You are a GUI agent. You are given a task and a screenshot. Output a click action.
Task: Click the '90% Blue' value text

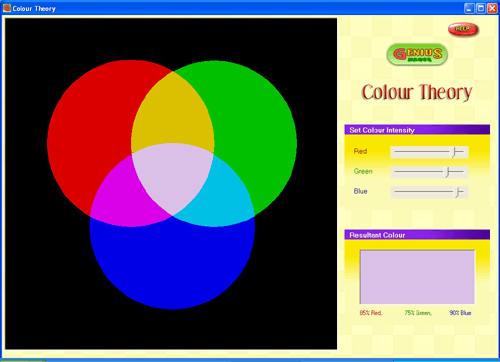click(x=460, y=313)
